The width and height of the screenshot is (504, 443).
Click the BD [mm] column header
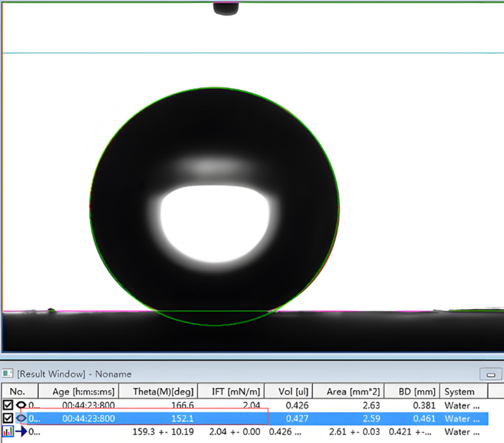click(x=413, y=392)
